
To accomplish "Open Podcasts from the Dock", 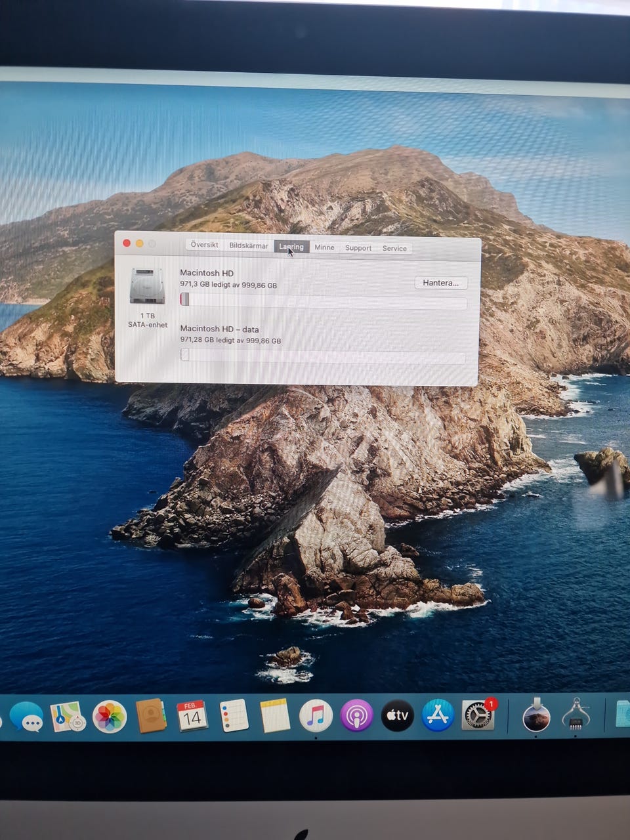I will (x=356, y=715).
